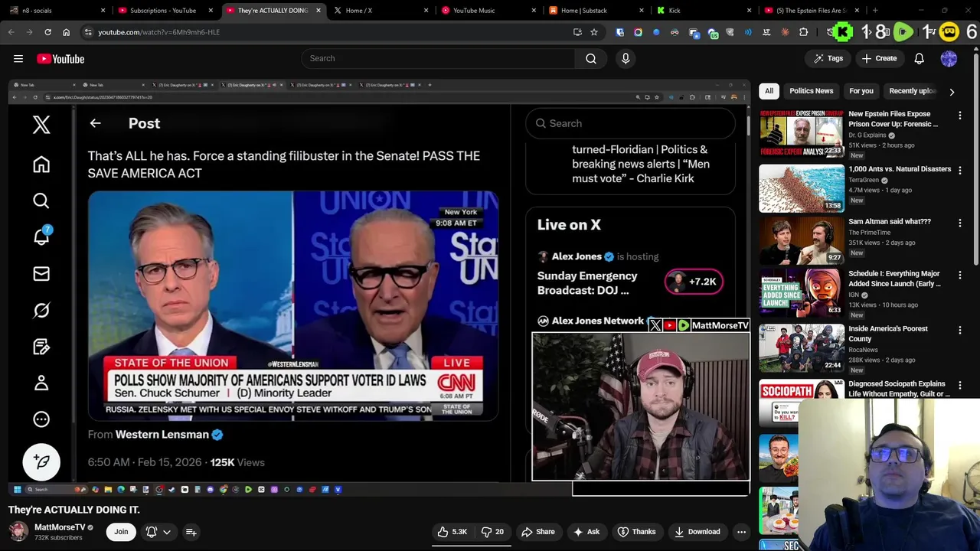
Task: Click the Download button
Action: (x=697, y=532)
